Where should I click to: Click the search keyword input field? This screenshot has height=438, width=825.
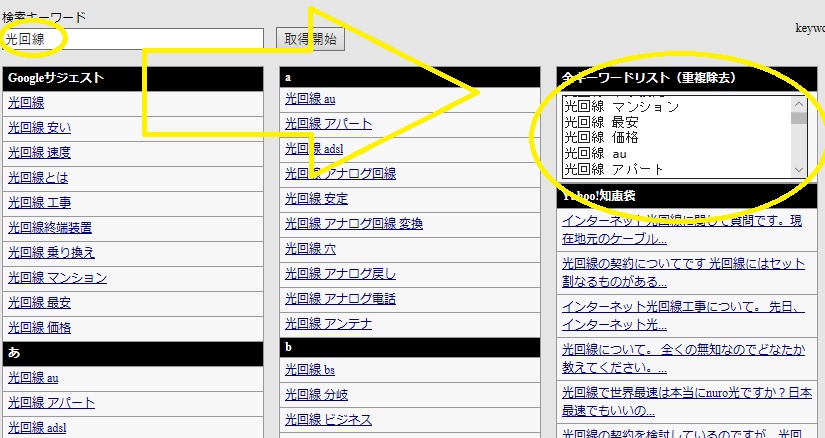click(x=133, y=39)
